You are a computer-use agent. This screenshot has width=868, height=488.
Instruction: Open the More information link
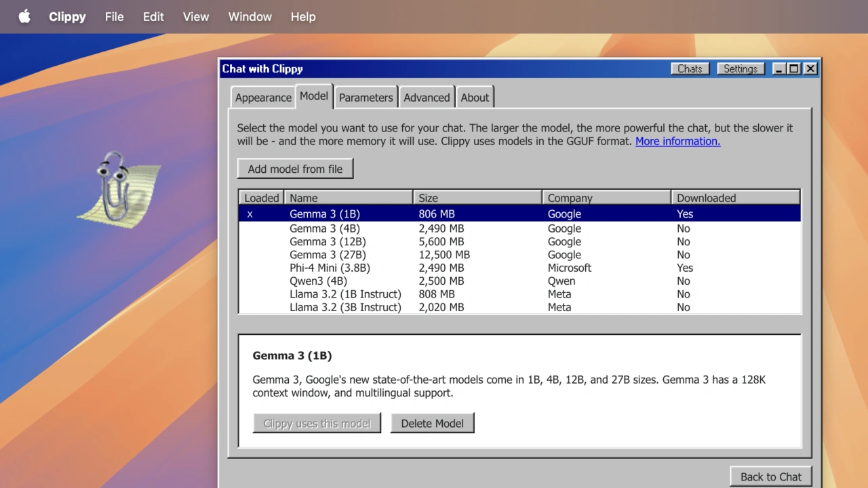click(x=677, y=141)
